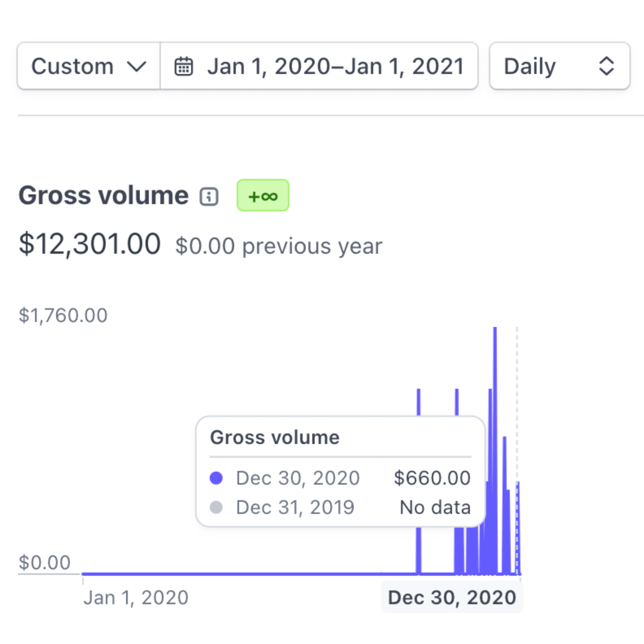Click the Jan 1, 2020 axis label

tap(136, 597)
